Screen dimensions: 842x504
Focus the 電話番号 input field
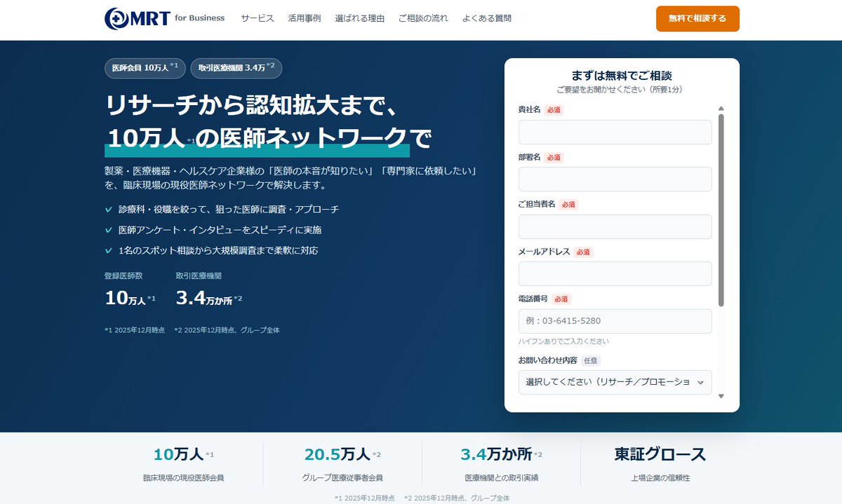[615, 321]
